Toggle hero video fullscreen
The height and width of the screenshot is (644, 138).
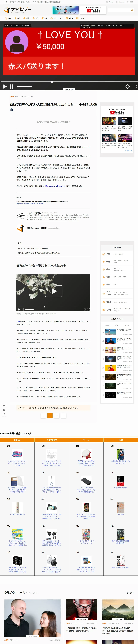point(135,87)
